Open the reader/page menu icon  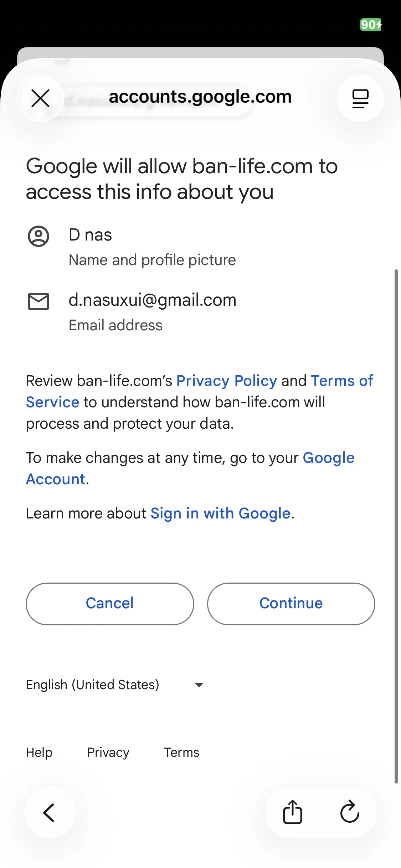pyautogui.click(x=360, y=98)
